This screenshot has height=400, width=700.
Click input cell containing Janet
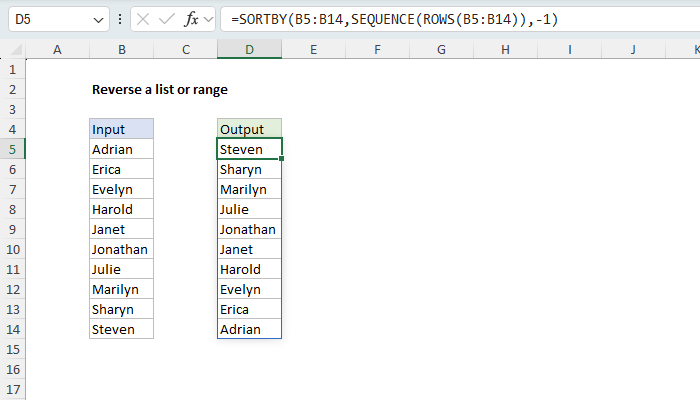pos(121,229)
